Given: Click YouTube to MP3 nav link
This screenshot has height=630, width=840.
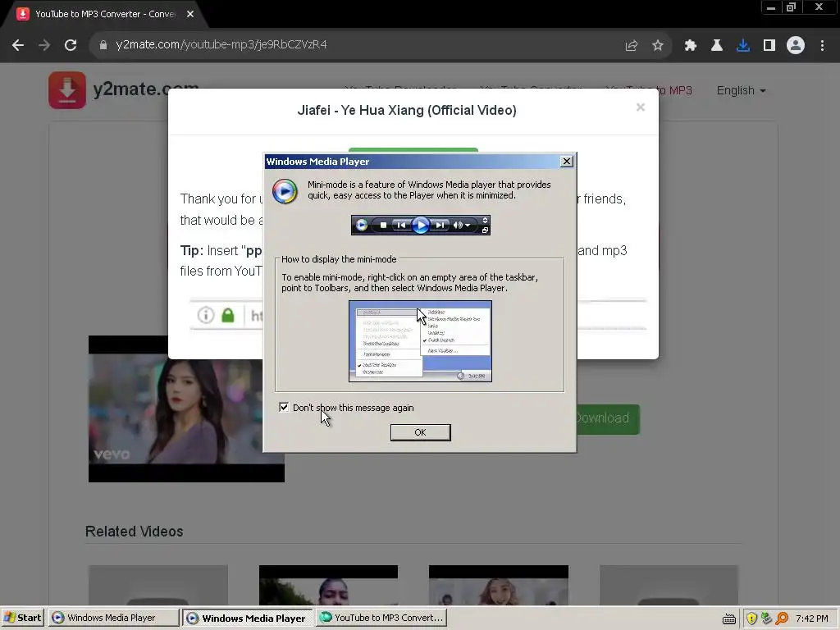Looking at the screenshot, I should 676,90.
